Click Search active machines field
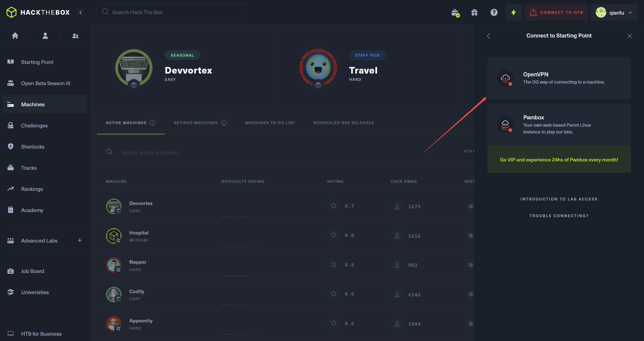Viewport: 644px width, 341px height. [152, 152]
